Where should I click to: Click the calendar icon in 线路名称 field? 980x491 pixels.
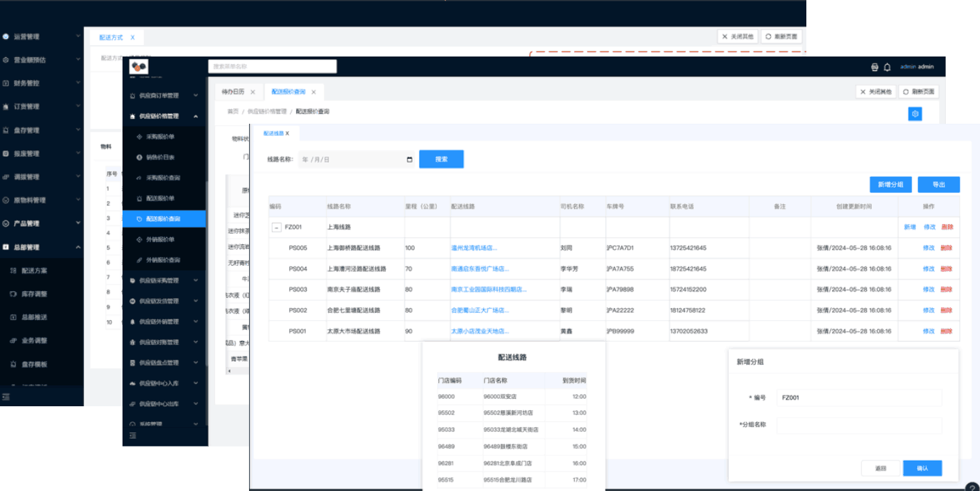(x=409, y=159)
